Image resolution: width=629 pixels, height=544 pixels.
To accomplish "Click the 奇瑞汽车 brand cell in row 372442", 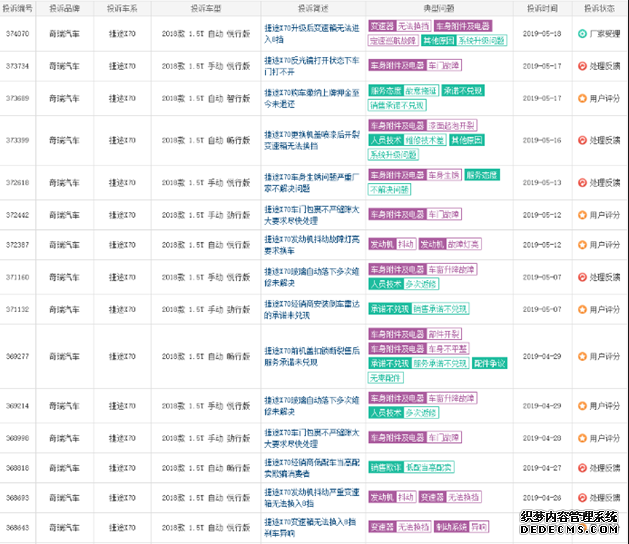I will (x=65, y=215).
